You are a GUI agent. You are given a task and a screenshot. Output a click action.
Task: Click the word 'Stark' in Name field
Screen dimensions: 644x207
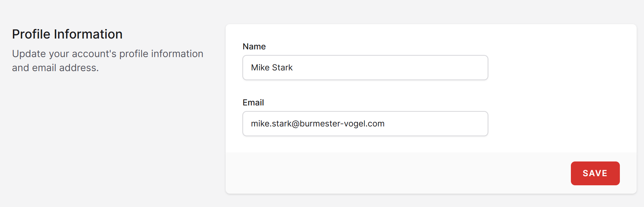[282, 68]
